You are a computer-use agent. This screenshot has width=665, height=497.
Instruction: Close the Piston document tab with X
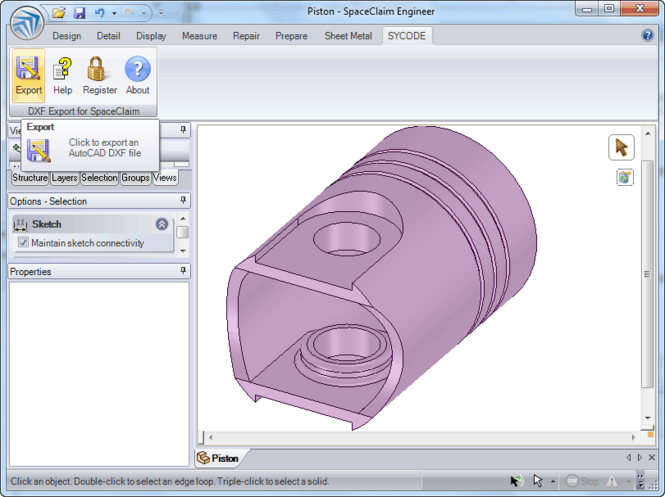pyautogui.click(x=652, y=457)
